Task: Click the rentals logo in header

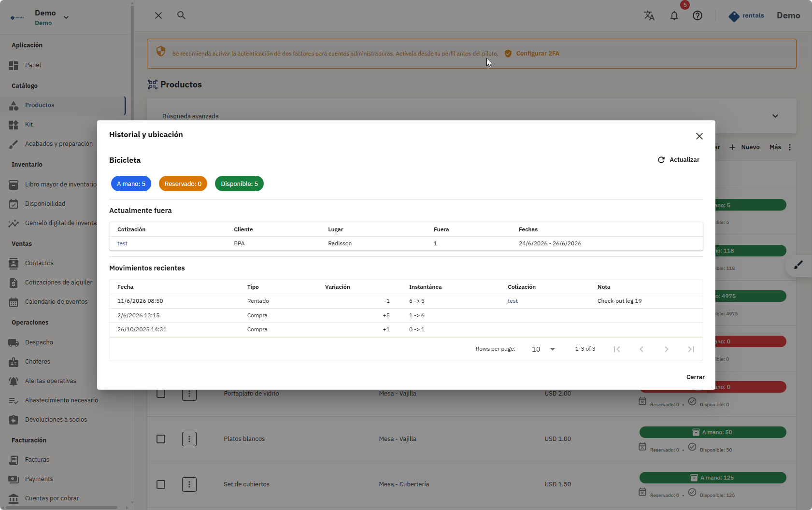Action: pyautogui.click(x=746, y=16)
